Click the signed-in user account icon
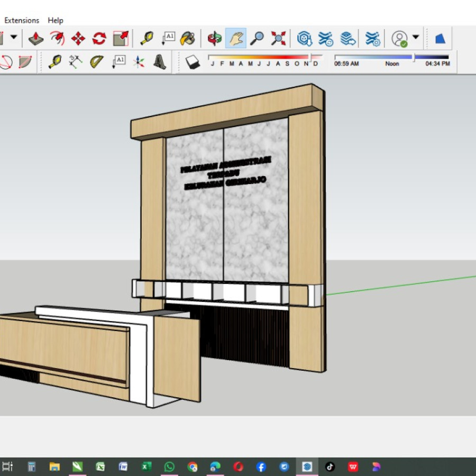The height and width of the screenshot is (476, 476). (x=399, y=39)
